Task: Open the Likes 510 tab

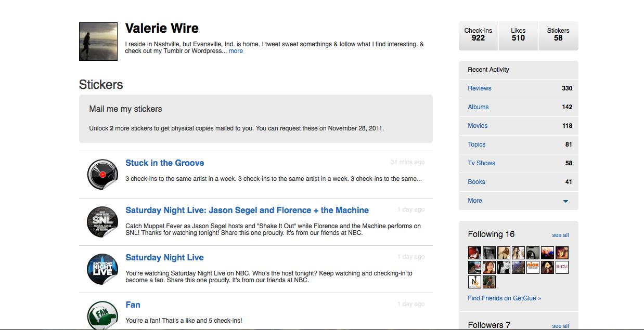Action: (x=518, y=35)
